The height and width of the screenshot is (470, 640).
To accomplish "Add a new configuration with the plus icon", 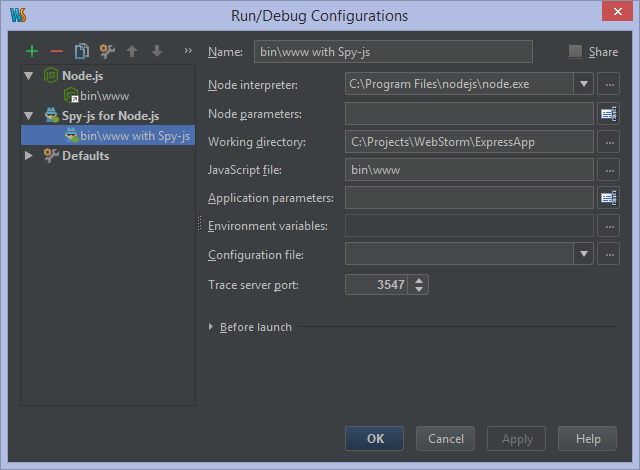I will [32, 51].
